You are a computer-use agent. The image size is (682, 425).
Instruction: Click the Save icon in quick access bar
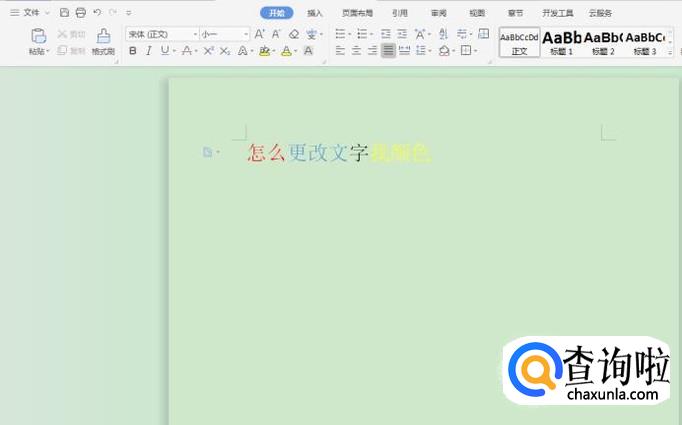pyautogui.click(x=65, y=13)
